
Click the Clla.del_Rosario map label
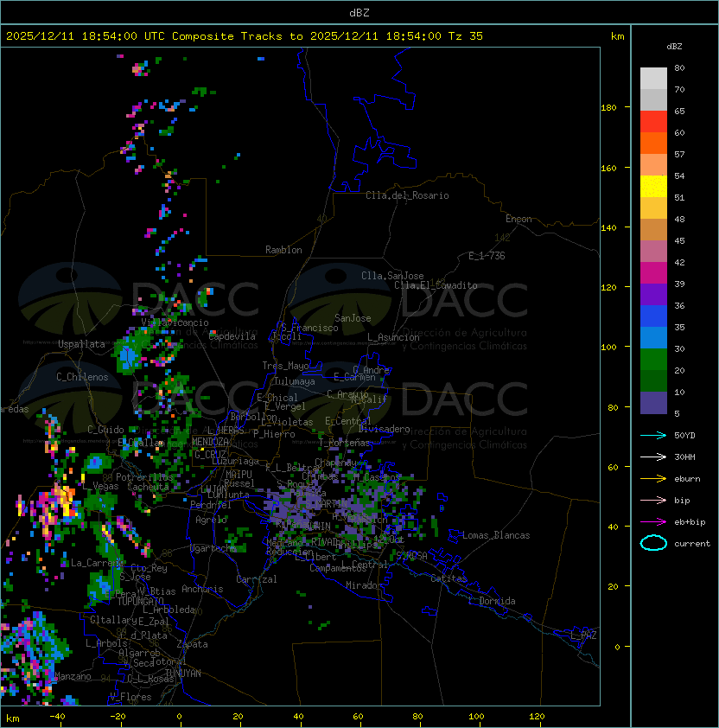pyautogui.click(x=407, y=195)
